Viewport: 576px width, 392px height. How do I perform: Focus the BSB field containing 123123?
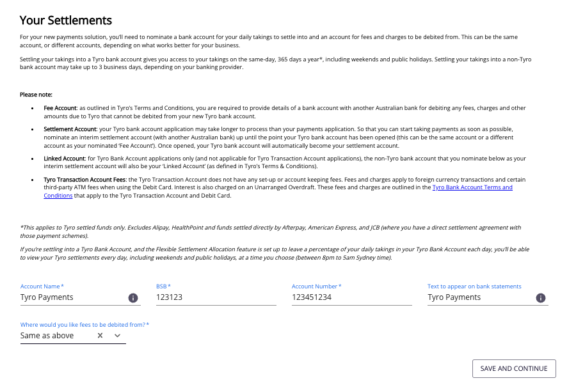pos(216,297)
